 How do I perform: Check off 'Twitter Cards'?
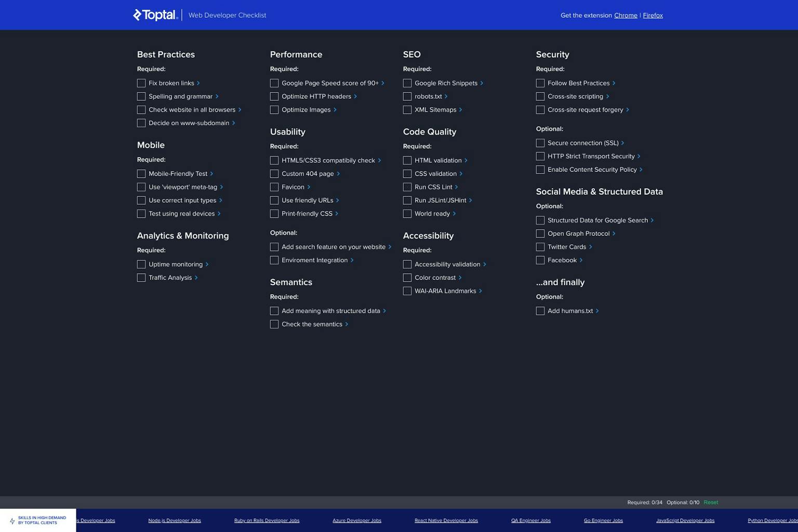pyautogui.click(x=540, y=247)
